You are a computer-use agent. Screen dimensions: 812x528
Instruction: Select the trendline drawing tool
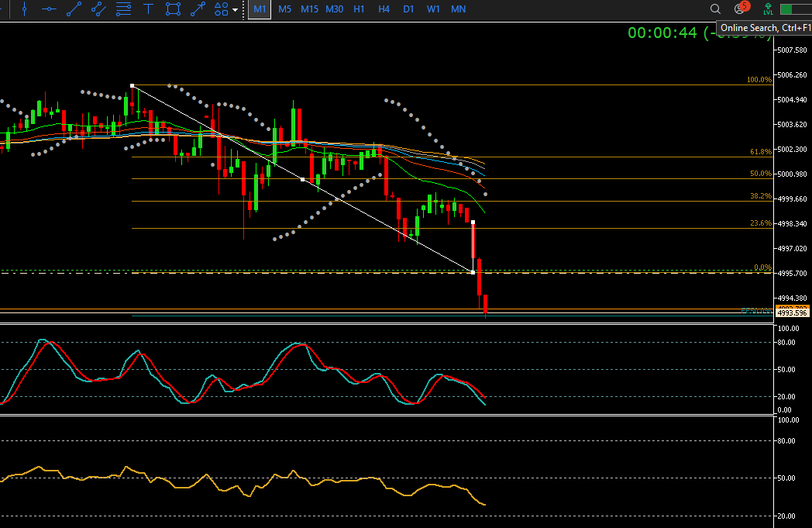(x=74, y=9)
